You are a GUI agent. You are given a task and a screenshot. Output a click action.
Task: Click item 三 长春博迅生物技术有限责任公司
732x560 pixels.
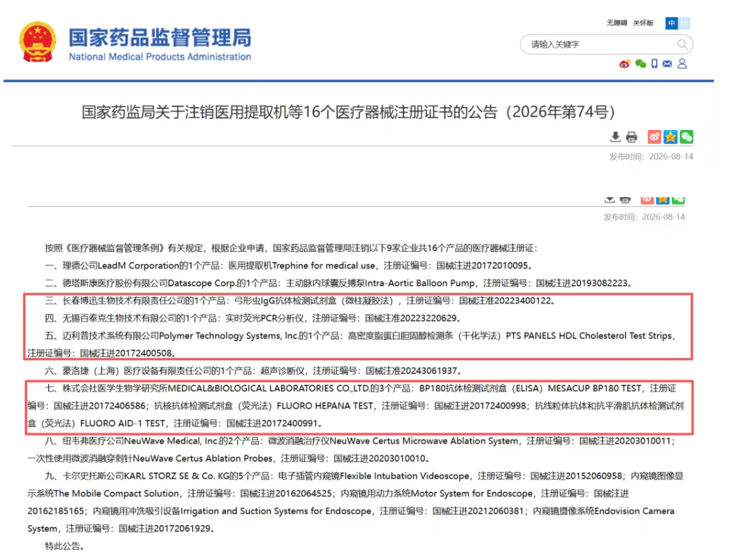300,301
